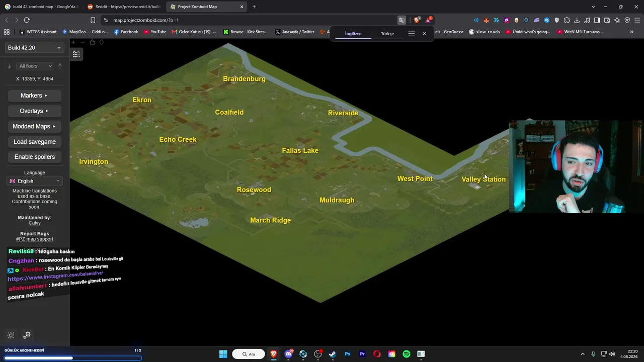
Task: Open the browser extensions puzzle icon
Action: tap(567, 20)
